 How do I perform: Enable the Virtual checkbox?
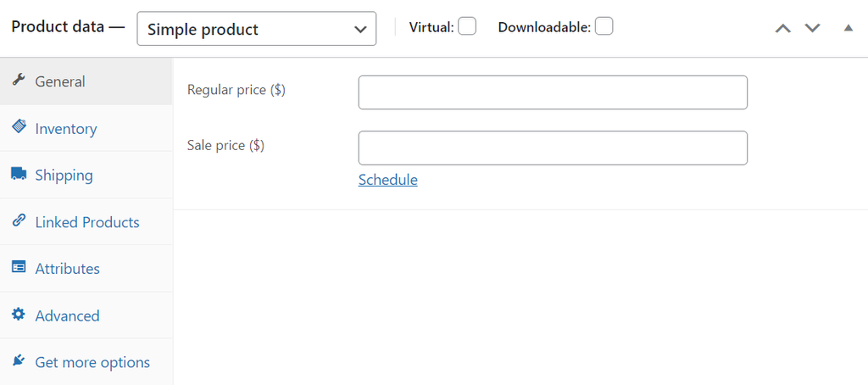(467, 26)
